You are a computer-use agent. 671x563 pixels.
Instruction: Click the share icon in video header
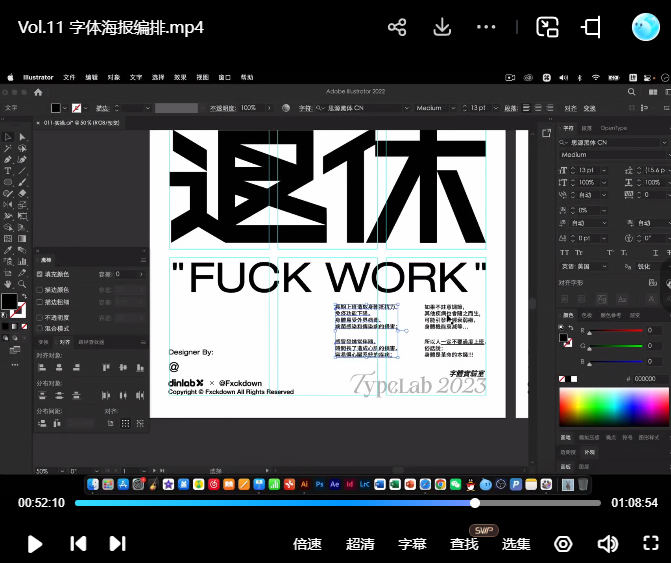coord(397,27)
